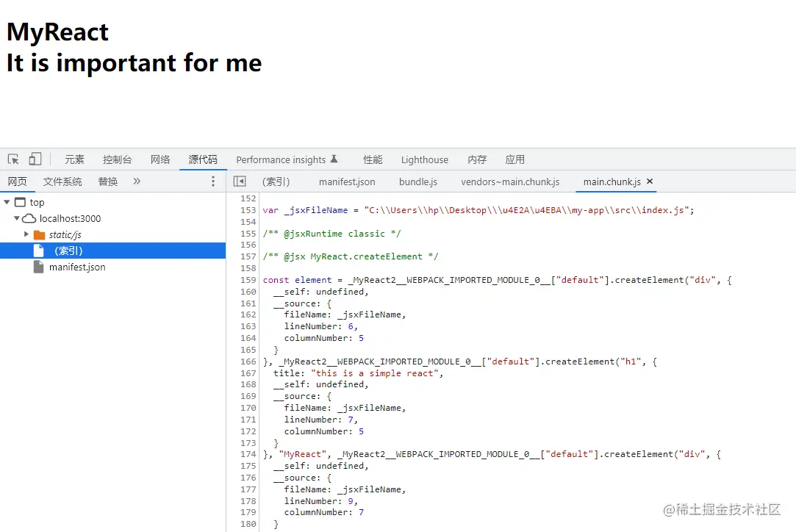
Task: Open the Performance insights tab
Action: pos(281,160)
